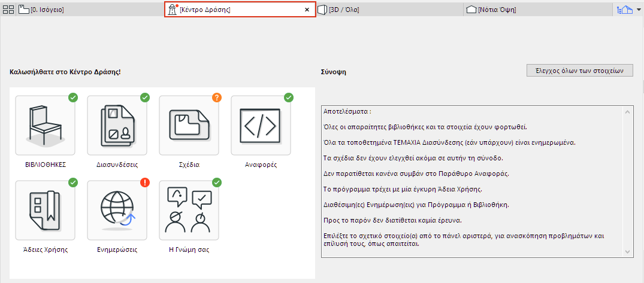Click the lighthouse icon in Κέντρο Δράσης tab

(173, 10)
